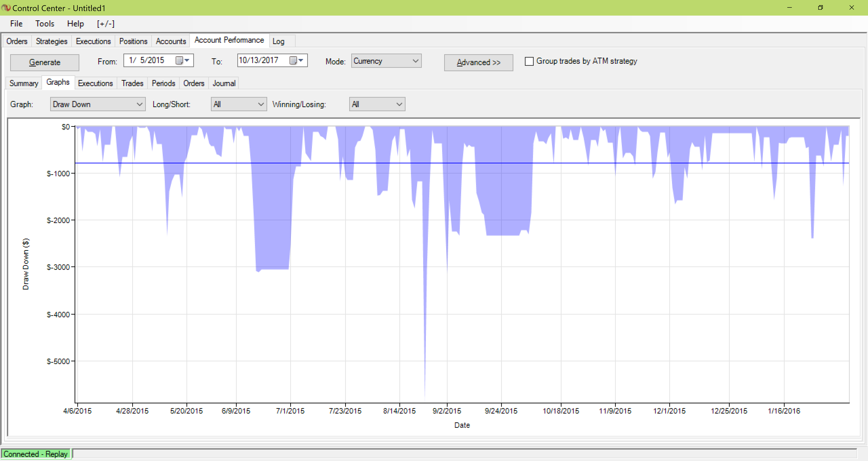The width and height of the screenshot is (868, 461).
Task: Open the To date calendar picker icon
Action: click(297, 60)
